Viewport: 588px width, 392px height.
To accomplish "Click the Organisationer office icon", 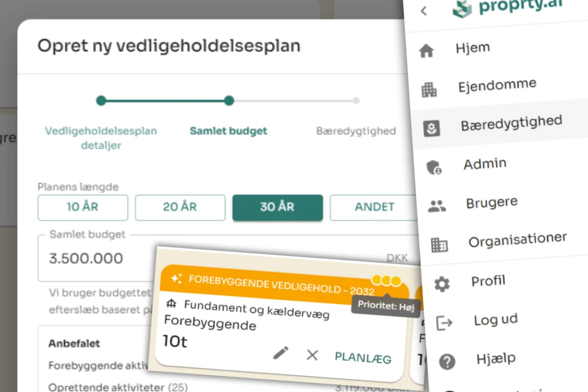I will 439,245.
